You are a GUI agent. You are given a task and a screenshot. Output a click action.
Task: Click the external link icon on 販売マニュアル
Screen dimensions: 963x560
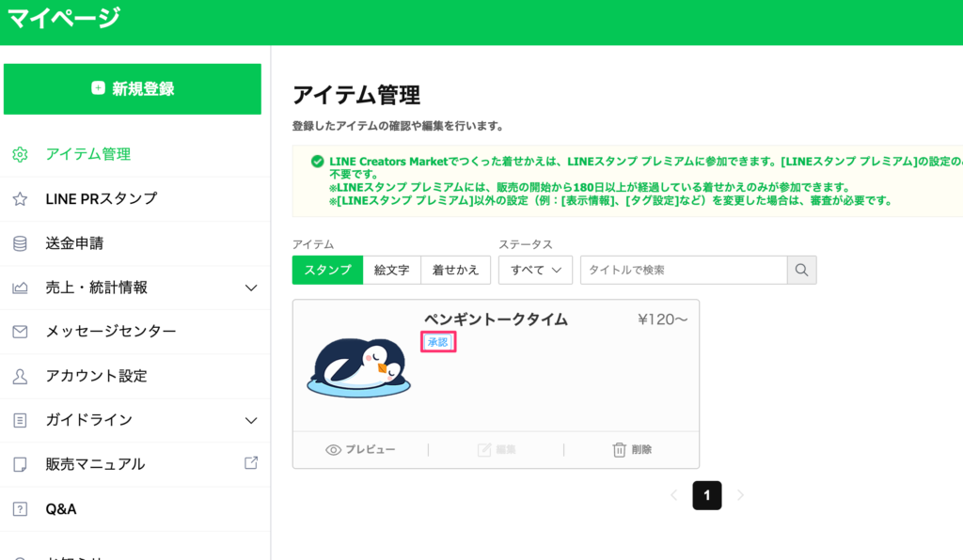coord(250,462)
